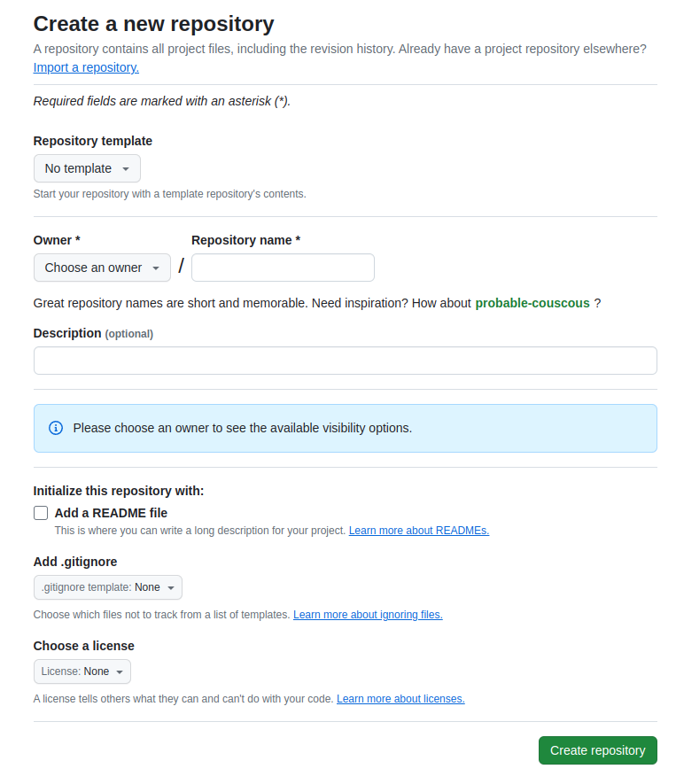Click the choose an owner visibility notice text

point(242,428)
